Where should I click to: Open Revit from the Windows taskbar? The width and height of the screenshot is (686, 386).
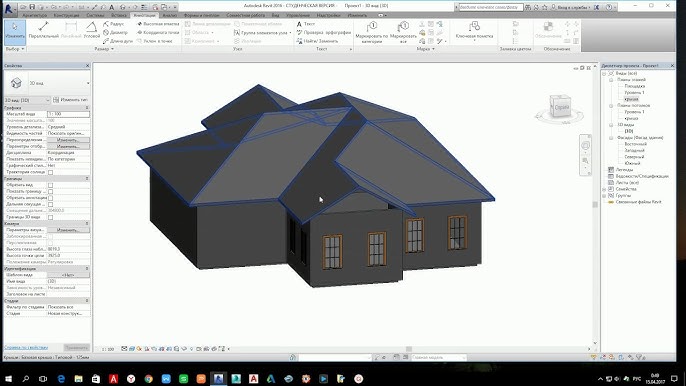pyautogui.click(x=218, y=379)
